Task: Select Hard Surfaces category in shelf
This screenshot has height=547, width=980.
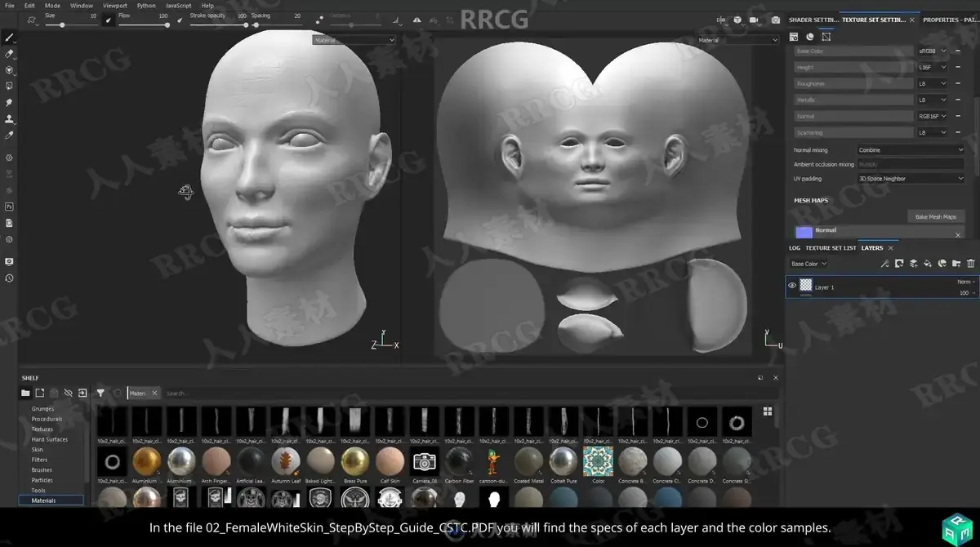Action: click(51, 439)
